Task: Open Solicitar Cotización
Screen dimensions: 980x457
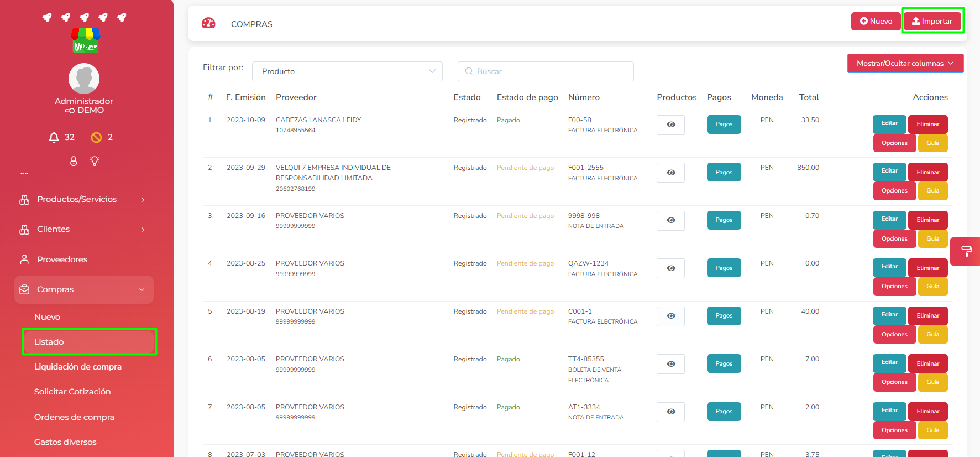Action: [72, 392]
